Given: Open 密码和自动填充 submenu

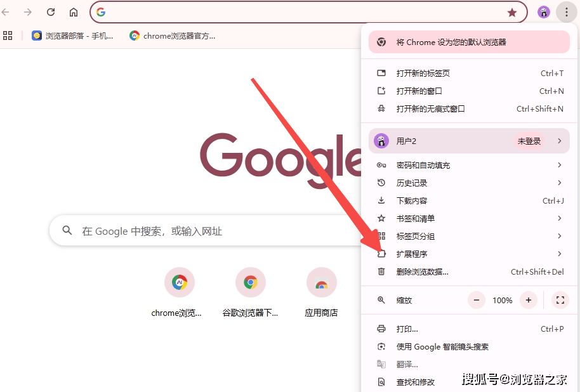Looking at the screenshot, I should [x=469, y=166].
